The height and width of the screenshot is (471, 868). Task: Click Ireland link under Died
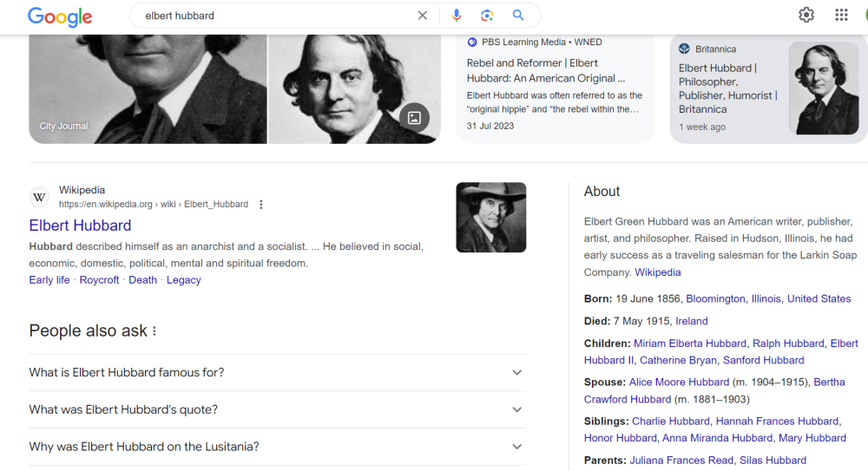pos(692,321)
